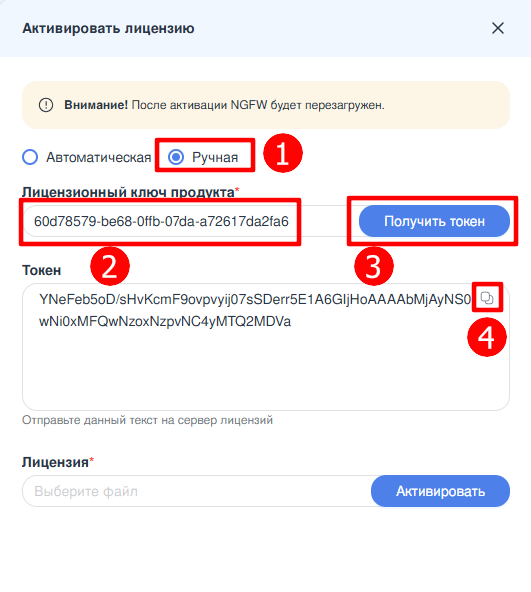Click the red annotation marker number 1
The width and height of the screenshot is (531, 592).
click(282, 153)
